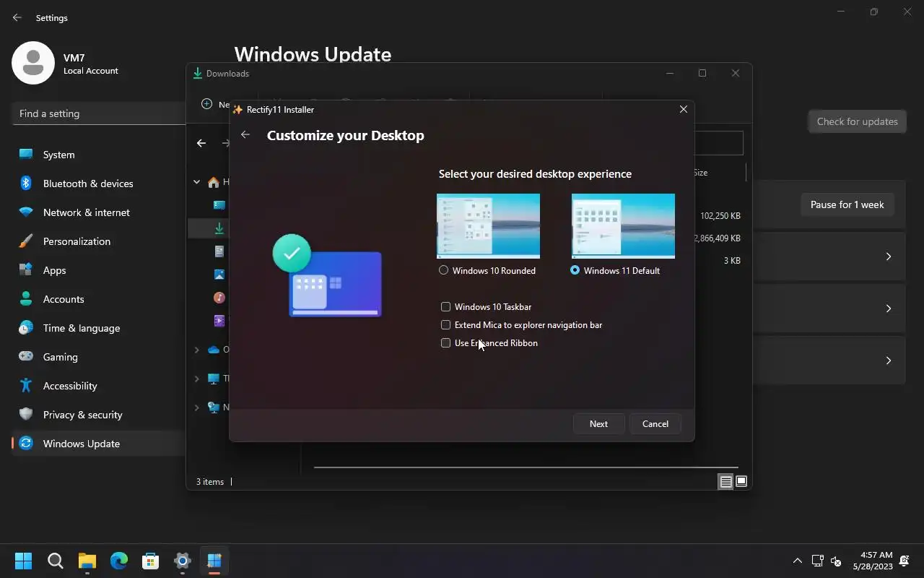Open network status in system tray
This screenshot has height=578, width=924.
pyautogui.click(x=817, y=561)
